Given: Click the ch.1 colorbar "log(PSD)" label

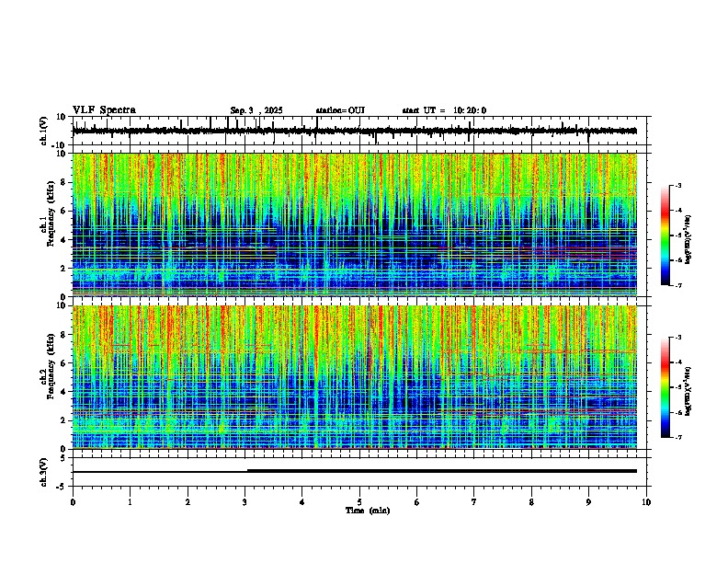Looking at the screenshot, I should 688,239.
